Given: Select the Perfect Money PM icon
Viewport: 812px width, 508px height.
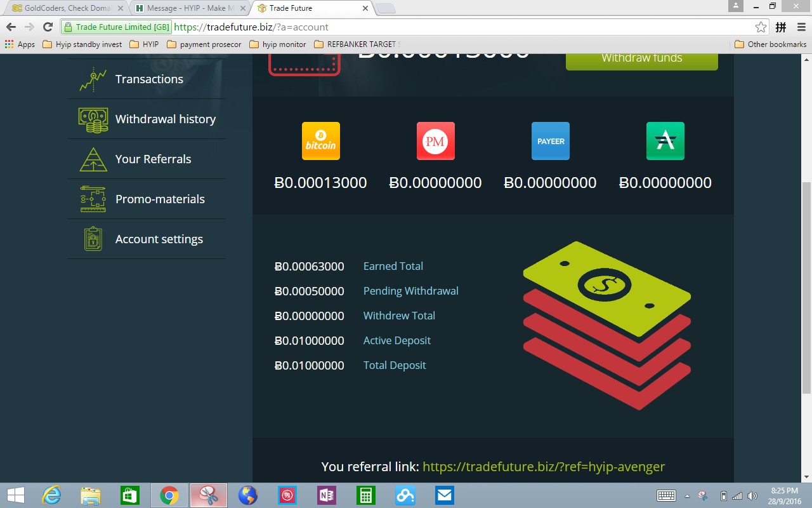Looking at the screenshot, I should point(435,141).
